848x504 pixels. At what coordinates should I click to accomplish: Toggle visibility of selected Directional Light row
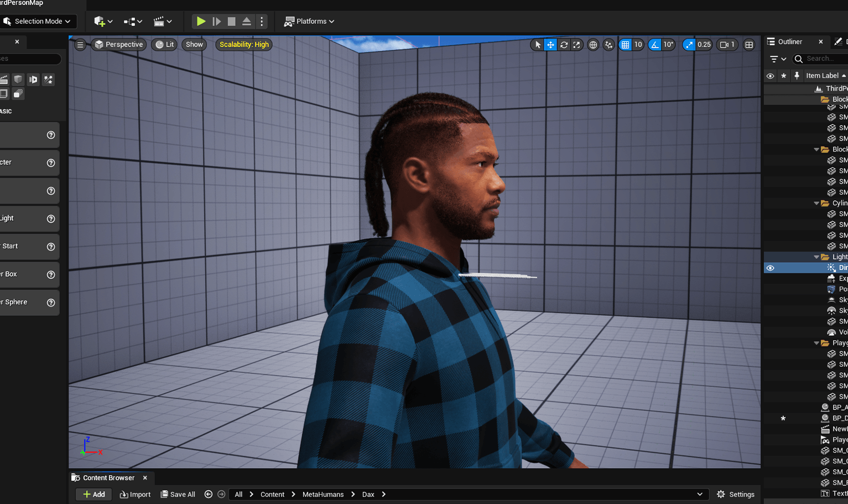[x=770, y=268]
